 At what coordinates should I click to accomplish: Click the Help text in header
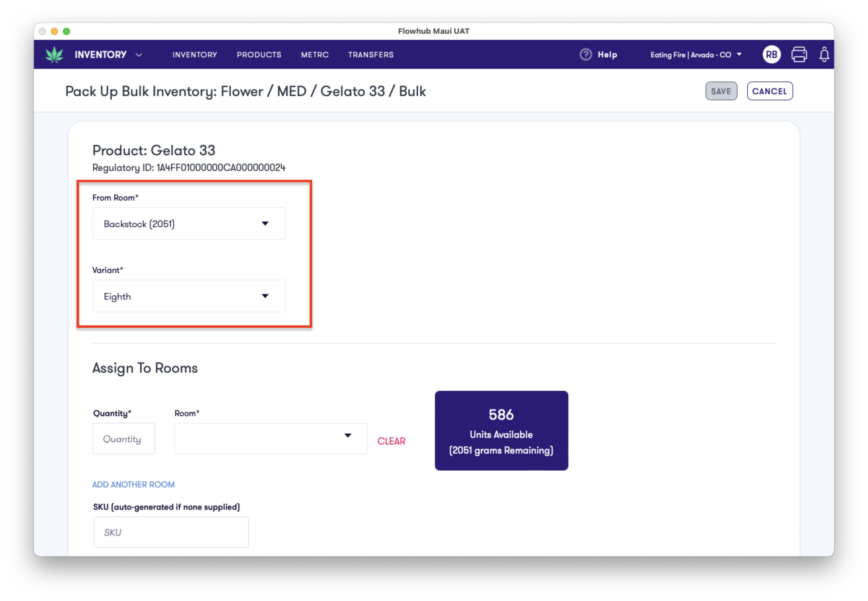[607, 55]
